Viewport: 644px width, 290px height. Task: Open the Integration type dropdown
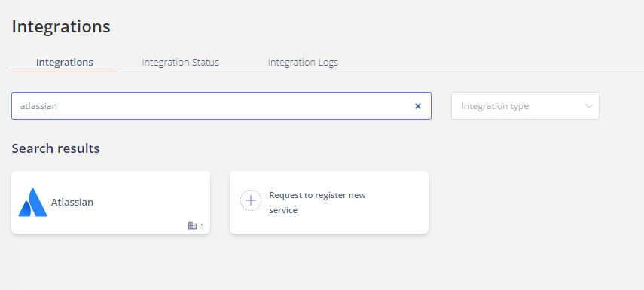tap(525, 106)
